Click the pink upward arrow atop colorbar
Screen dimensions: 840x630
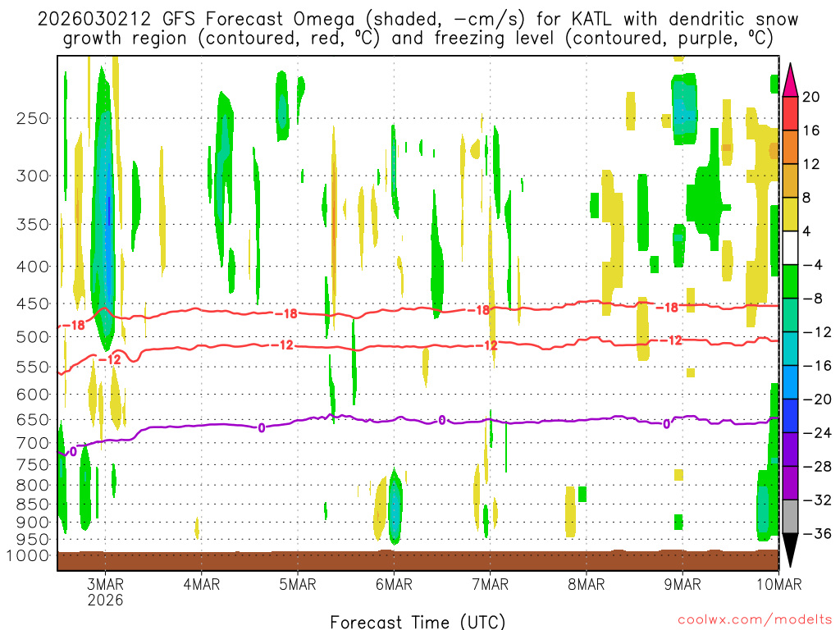(x=790, y=80)
